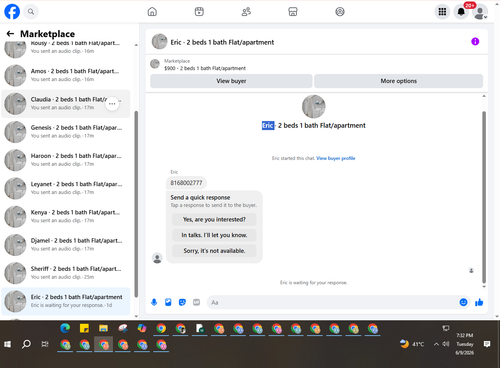Viewport: 500px width, 368px height.
Task: Click large listing picture in chat body
Action: pos(314,107)
